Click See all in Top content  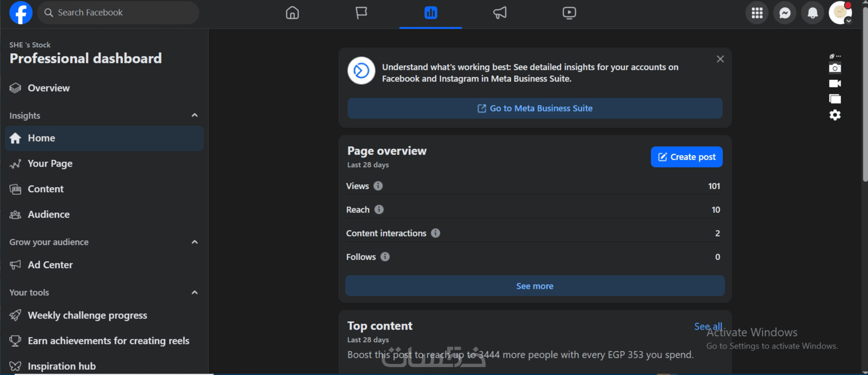[x=708, y=326]
